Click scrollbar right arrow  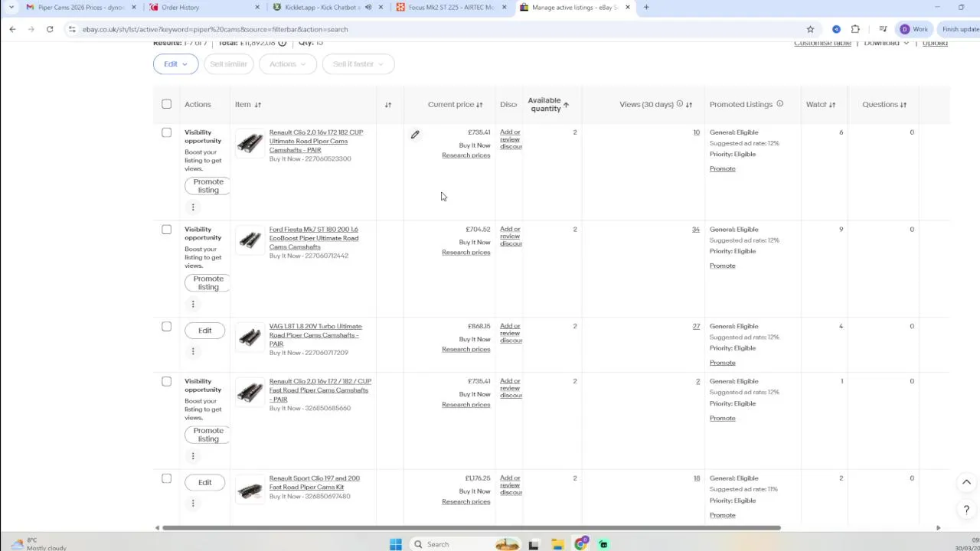938,527
